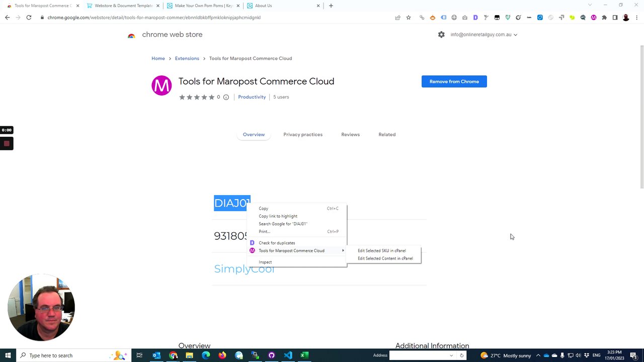Toggle the Chrome side panel
Image resolution: width=644 pixels, height=362 pixels.
pos(615,18)
